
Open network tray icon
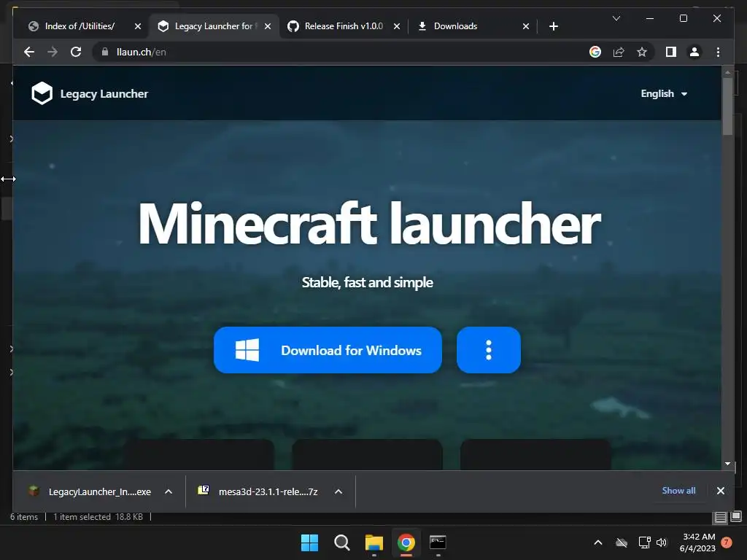click(x=644, y=542)
